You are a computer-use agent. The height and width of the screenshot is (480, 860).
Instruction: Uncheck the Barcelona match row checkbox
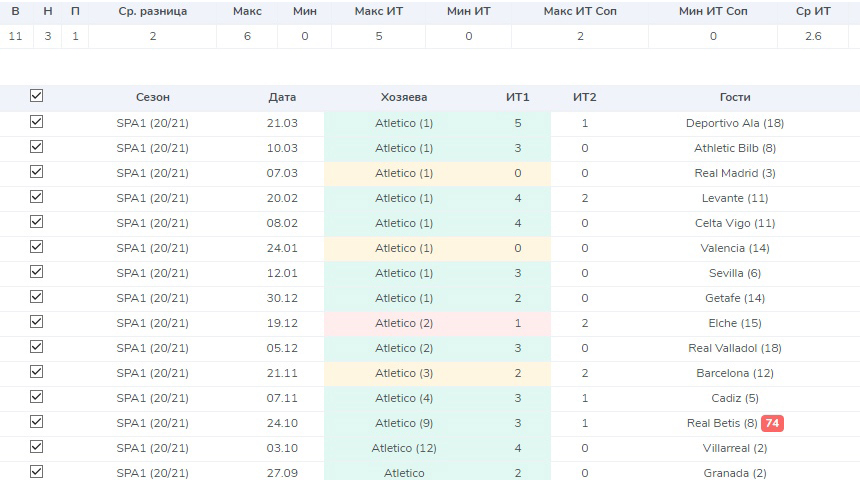[36, 371]
